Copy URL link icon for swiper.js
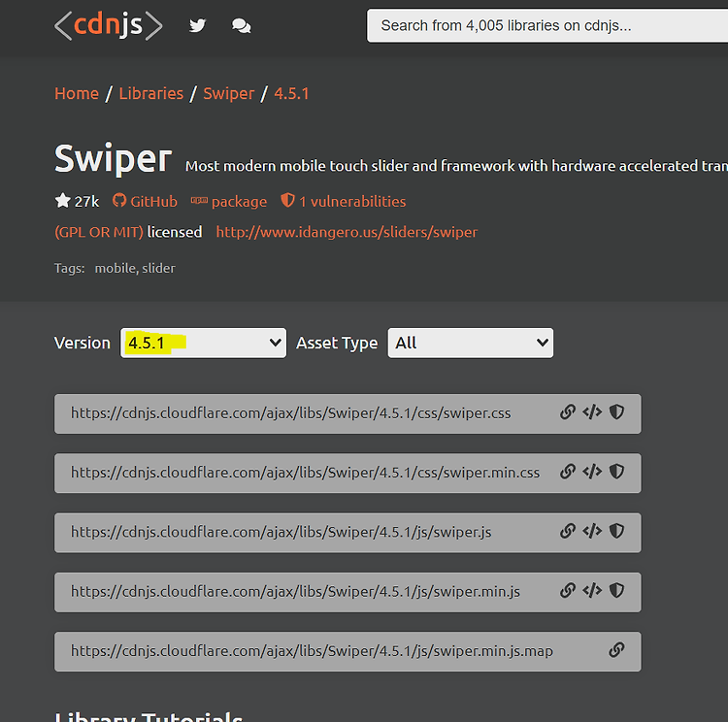The image size is (728, 722). (x=568, y=531)
